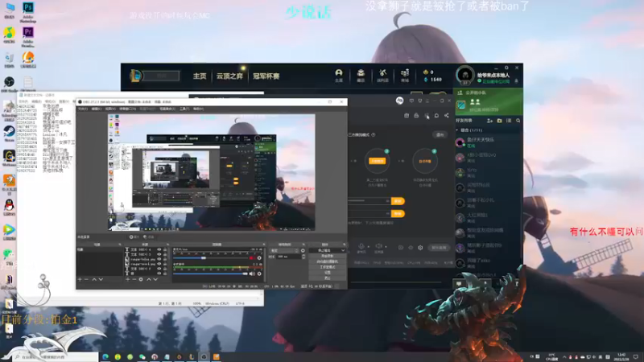Open the profile icon in League client header
Viewport: 644px width, 362px height.
coord(339,75)
